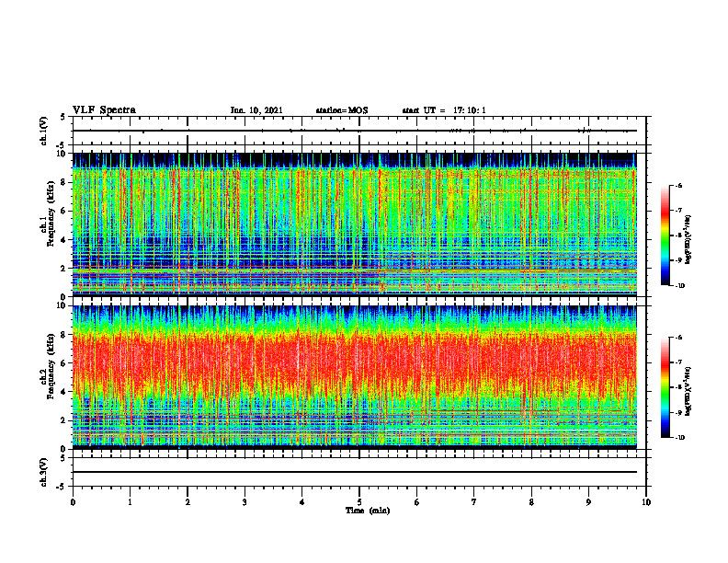Click time-axis tick label "5"
The image size is (728, 563).
tap(359, 502)
